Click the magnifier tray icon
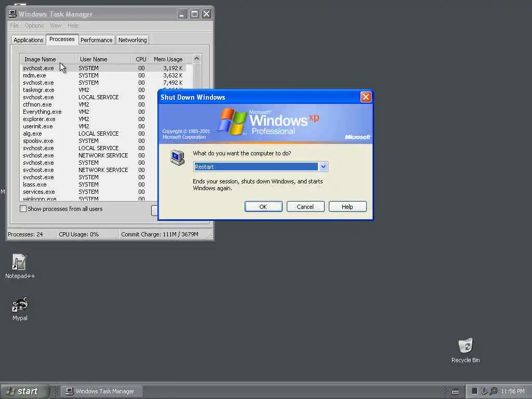The height and width of the screenshot is (399, 532). click(x=494, y=391)
